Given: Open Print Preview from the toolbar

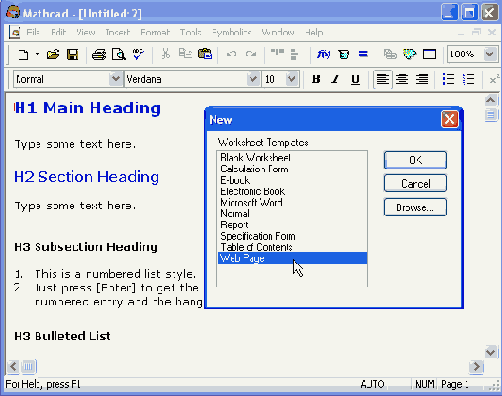Looking at the screenshot, I should click(118, 54).
